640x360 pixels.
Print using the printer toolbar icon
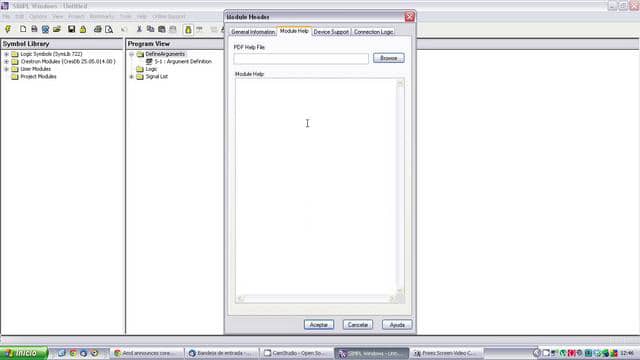(x=98, y=29)
